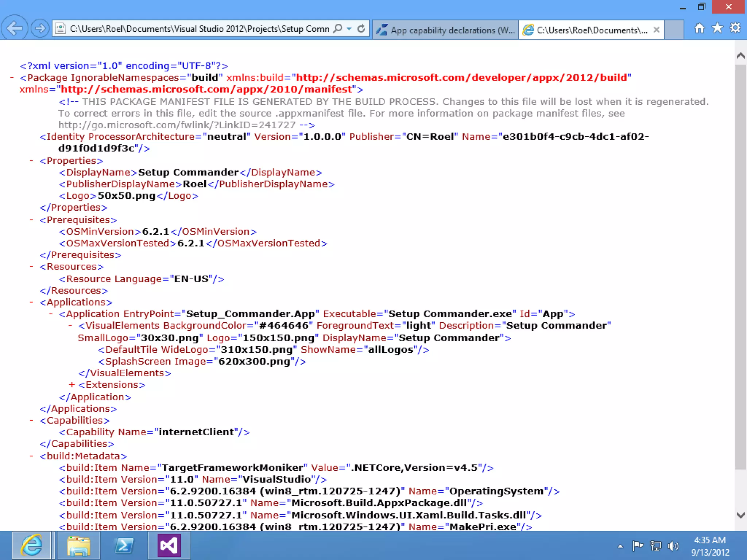Open address bar autocomplete dropdown arrow
Viewport: 747px width, 560px height.
349,28
